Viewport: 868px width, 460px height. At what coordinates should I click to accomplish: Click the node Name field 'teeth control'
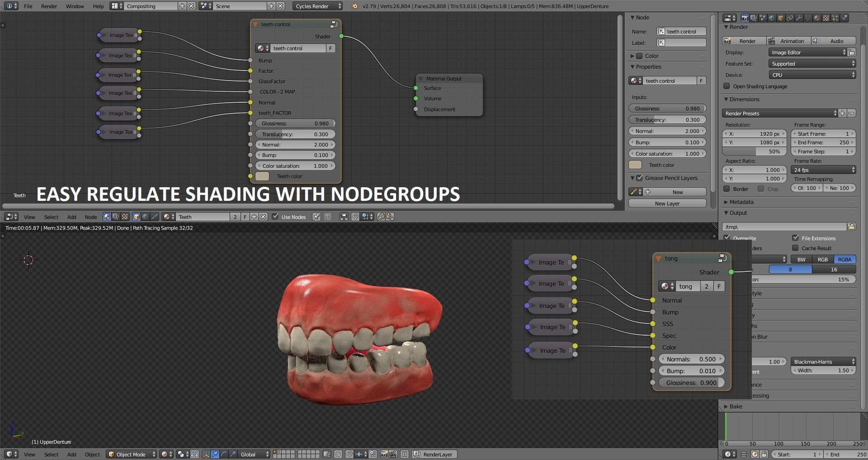681,31
